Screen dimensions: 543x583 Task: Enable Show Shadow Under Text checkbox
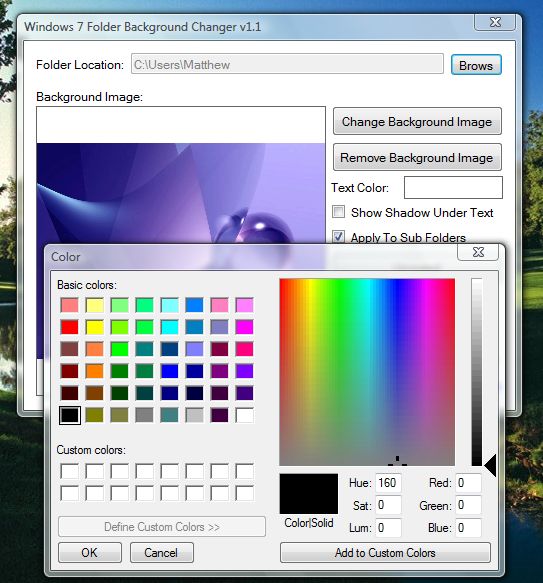click(x=338, y=212)
